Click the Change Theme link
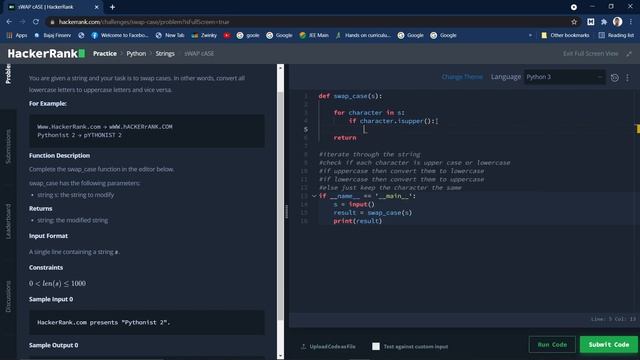 click(462, 77)
